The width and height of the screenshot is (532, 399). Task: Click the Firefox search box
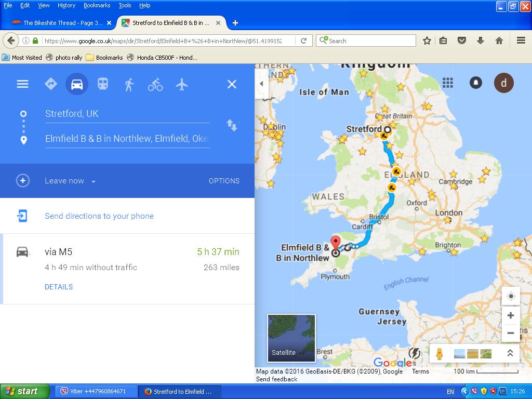pos(366,41)
